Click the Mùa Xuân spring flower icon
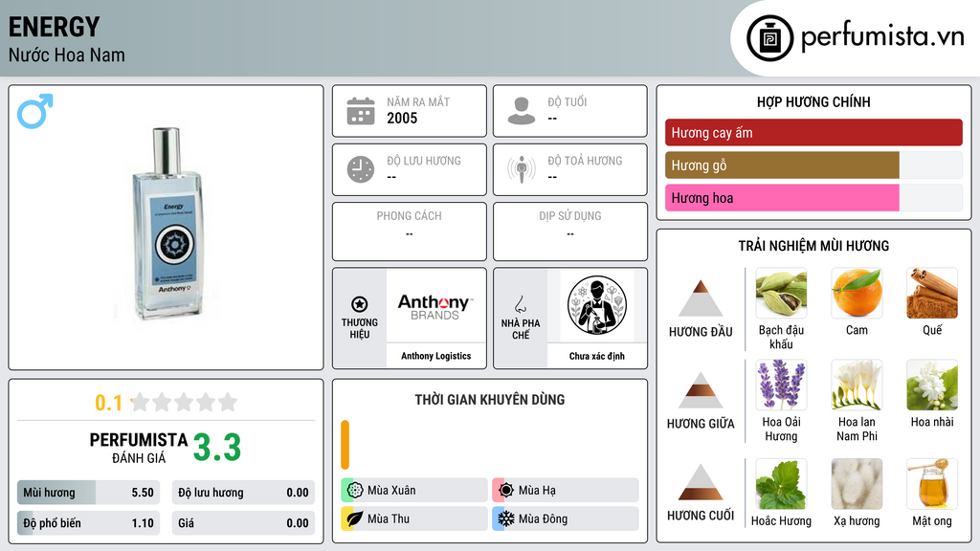980x551 pixels. (x=355, y=490)
